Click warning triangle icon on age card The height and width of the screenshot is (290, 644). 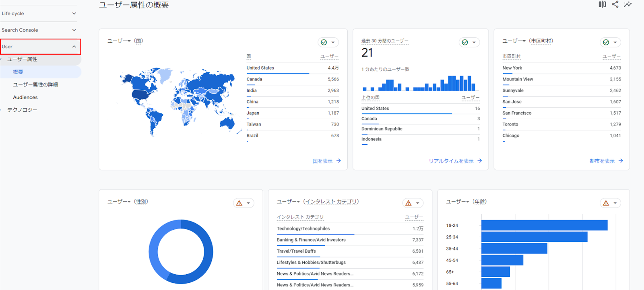tap(606, 203)
